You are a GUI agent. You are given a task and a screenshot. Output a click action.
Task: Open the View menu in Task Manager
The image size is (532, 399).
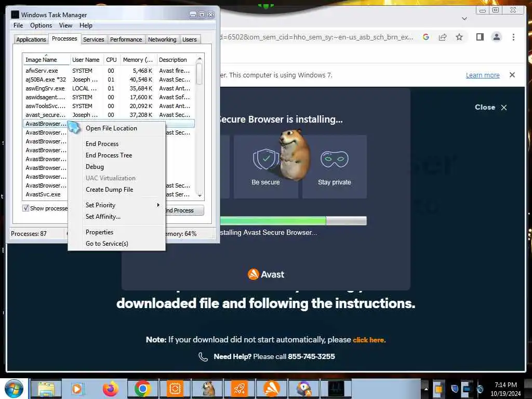[x=65, y=25]
